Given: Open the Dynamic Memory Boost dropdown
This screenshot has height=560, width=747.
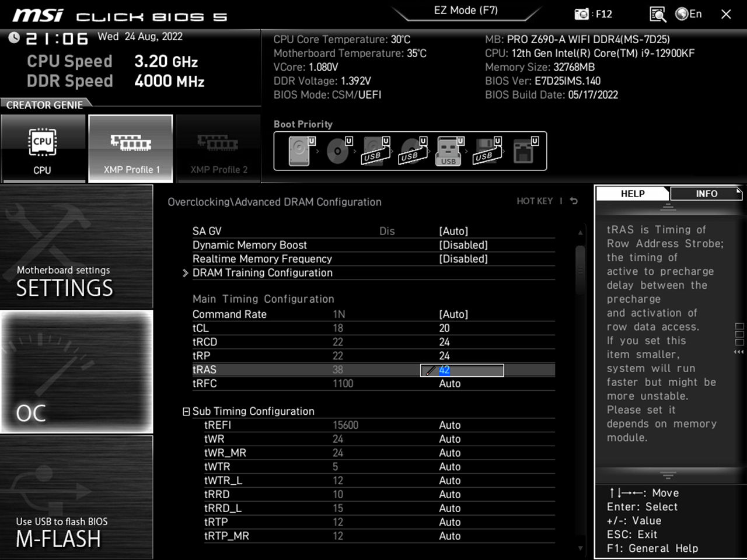Looking at the screenshot, I should pos(463,245).
